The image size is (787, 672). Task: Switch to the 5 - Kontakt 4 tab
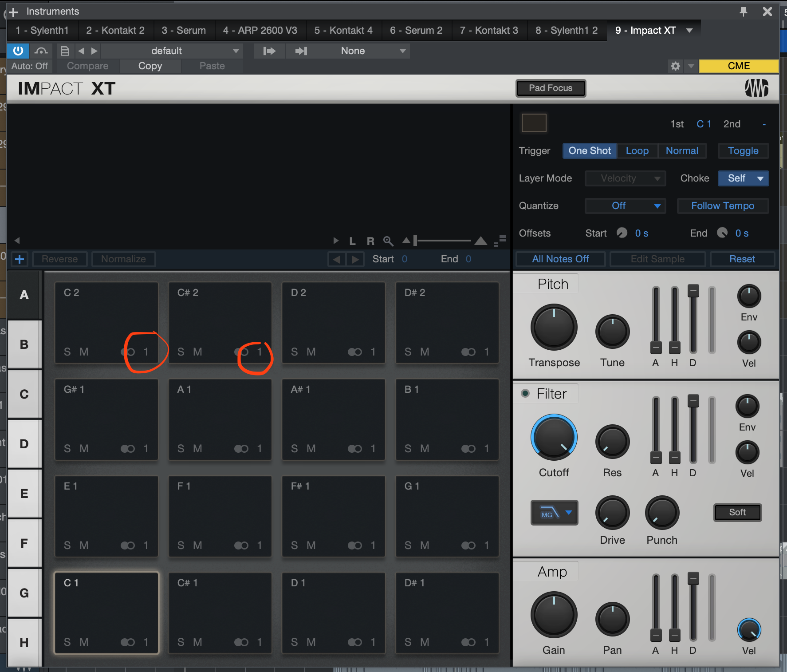click(343, 31)
